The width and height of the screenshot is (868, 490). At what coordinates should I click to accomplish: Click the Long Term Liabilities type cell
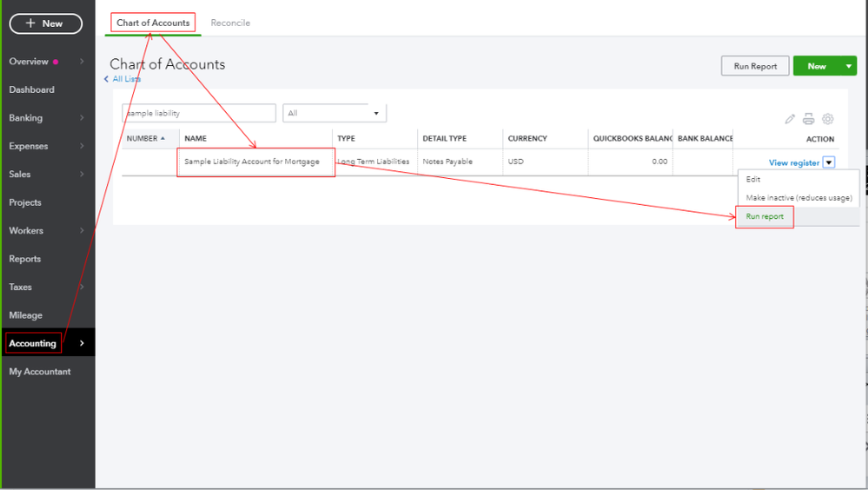pos(373,162)
